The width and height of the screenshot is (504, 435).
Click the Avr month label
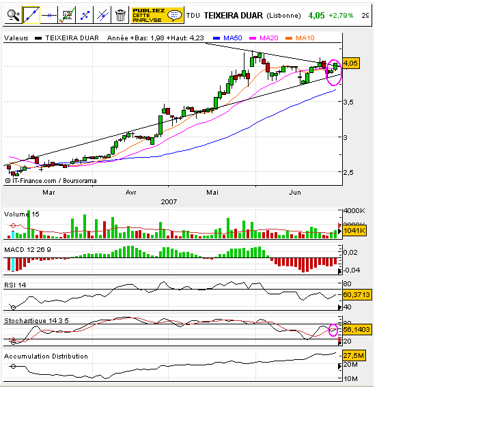(131, 193)
